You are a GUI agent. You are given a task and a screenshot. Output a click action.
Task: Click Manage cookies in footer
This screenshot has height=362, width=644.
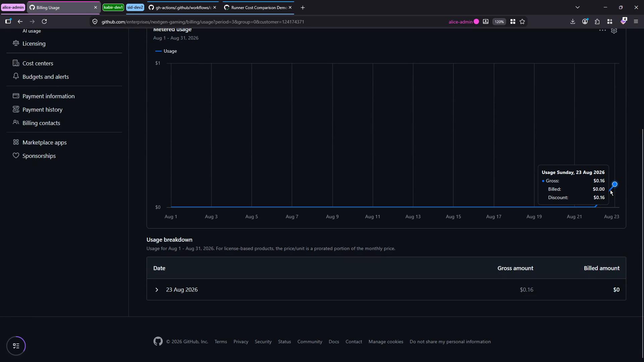point(386,342)
